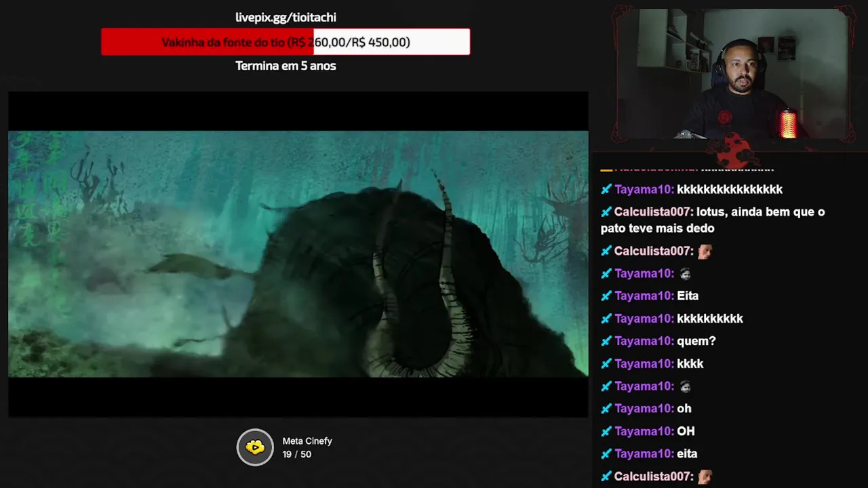
Task: Click the yellow Meta Cinefy goal icon
Action: pyautogui.click(x=255, y=447)
